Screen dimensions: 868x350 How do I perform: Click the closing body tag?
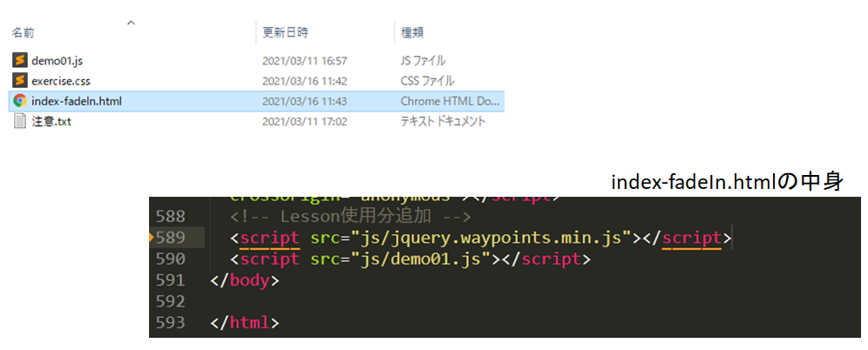(245, 280)
